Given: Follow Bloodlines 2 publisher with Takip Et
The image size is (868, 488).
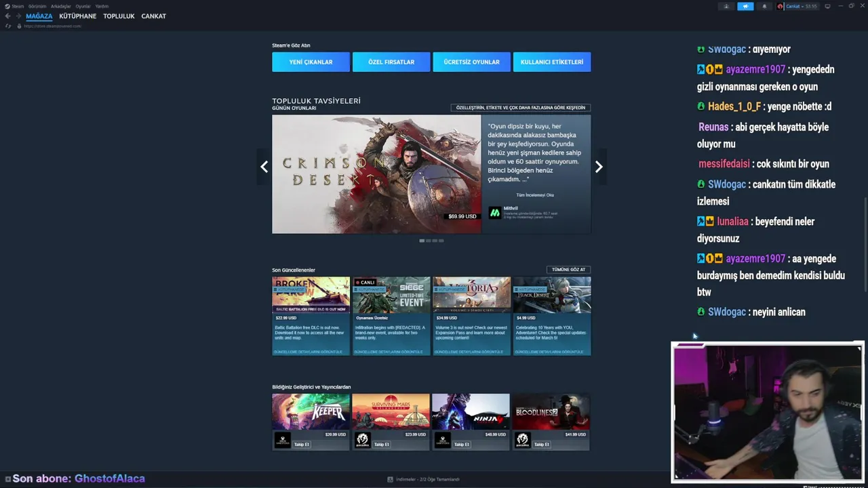Looking at the screenshot, I should point(542,445).
